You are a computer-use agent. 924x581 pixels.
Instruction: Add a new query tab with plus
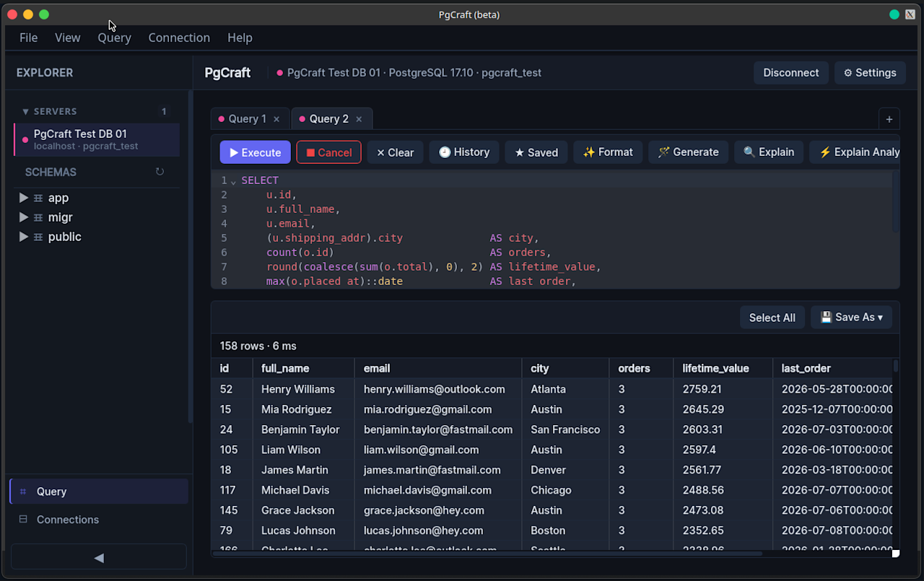click(889, 119)
